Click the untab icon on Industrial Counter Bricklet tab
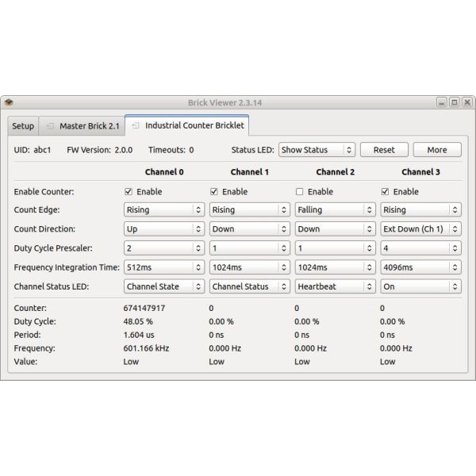This screenshot has width=476, height=476. 136,125
